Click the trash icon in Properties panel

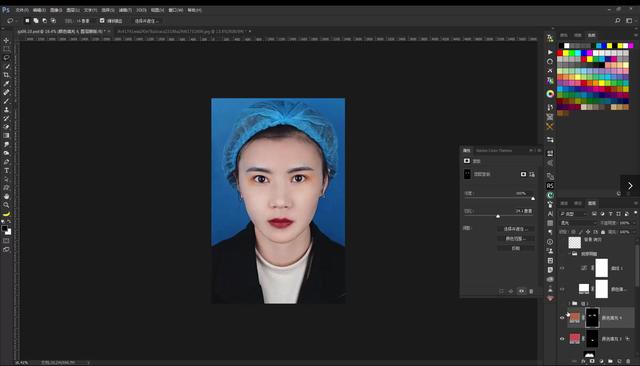531,291
